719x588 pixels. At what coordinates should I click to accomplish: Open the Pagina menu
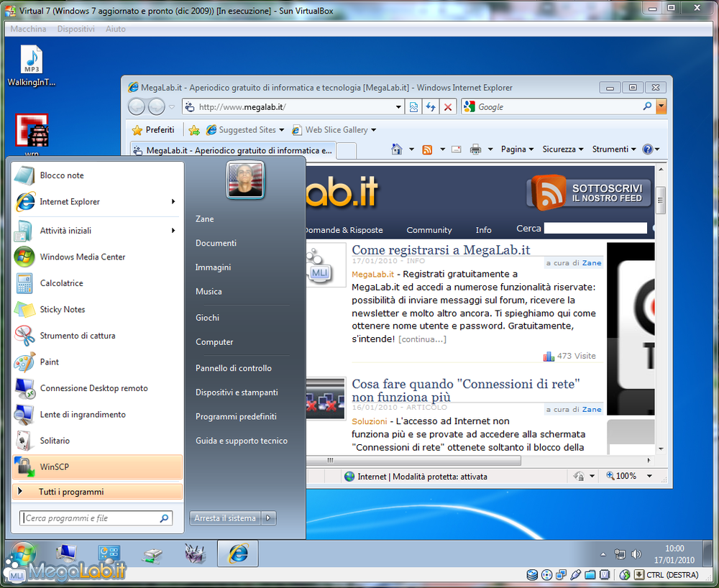pyautogui.click(x=517, y=150)
